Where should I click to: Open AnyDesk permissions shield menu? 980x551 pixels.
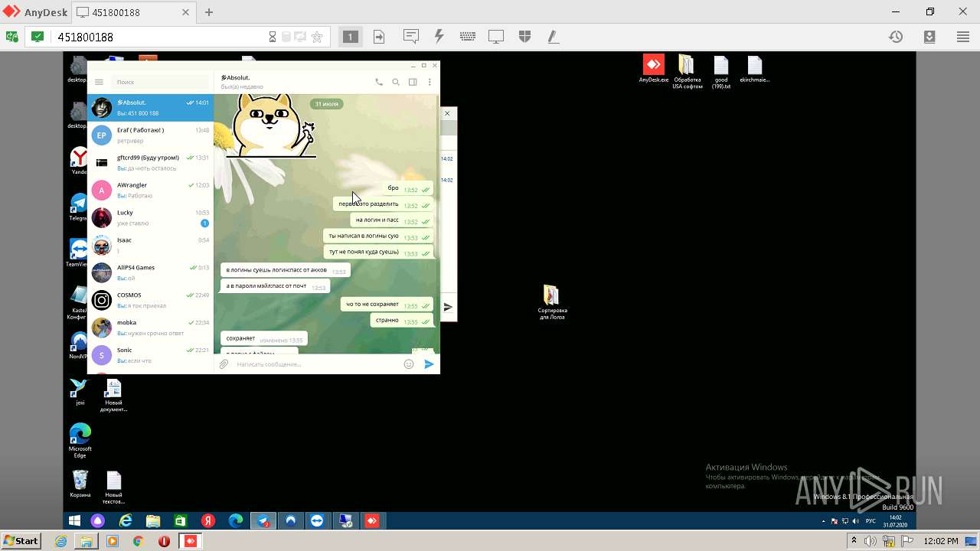pyautogui.click(x=524, y=36)
